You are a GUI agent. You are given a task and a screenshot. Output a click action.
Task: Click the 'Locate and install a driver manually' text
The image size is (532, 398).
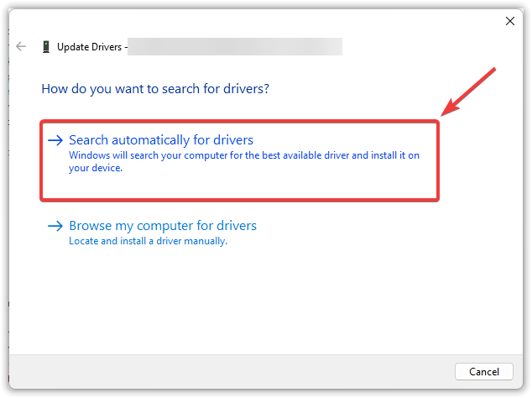(x=148, y=241)
